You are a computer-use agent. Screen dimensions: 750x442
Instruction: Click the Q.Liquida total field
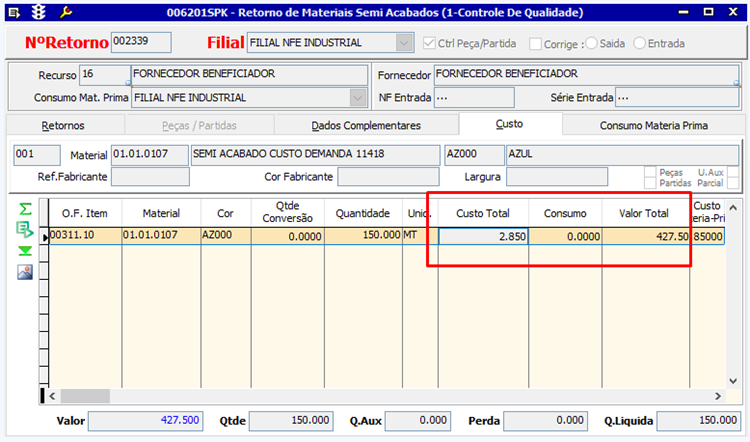pyautogui.click(x=698, y=421)
